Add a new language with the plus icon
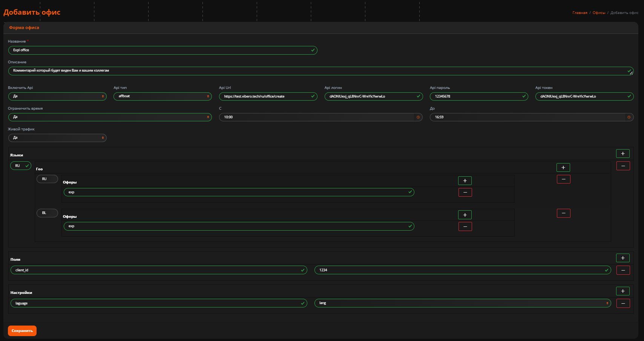 623,154
